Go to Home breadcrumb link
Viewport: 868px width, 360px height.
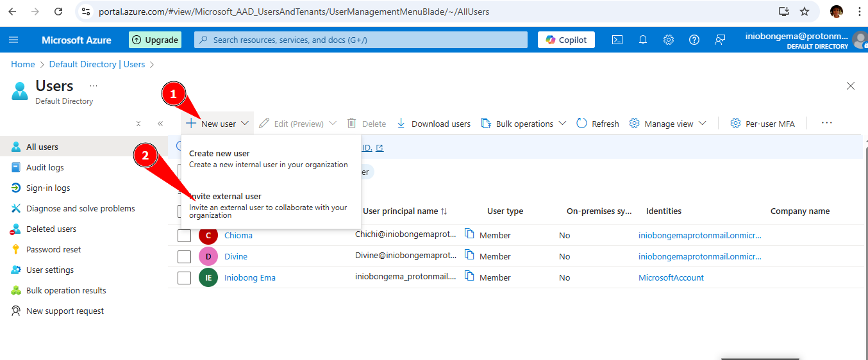pyautogui.click(x=23, y=64)
